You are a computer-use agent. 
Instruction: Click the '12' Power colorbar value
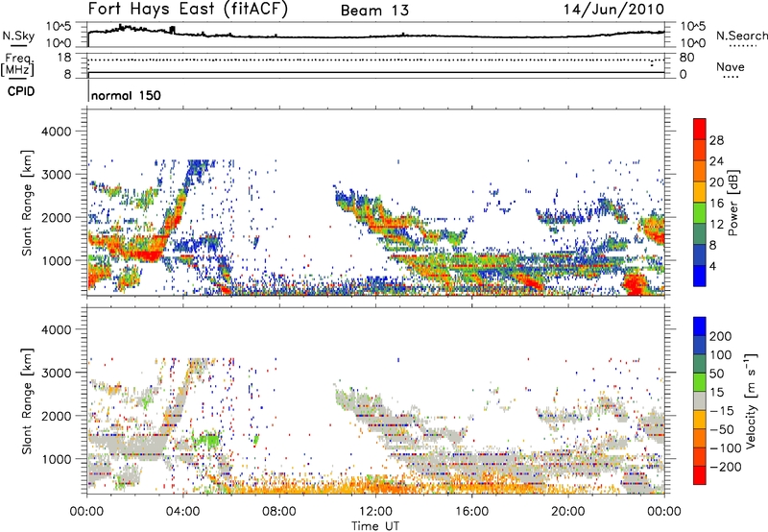coord(716,224)
